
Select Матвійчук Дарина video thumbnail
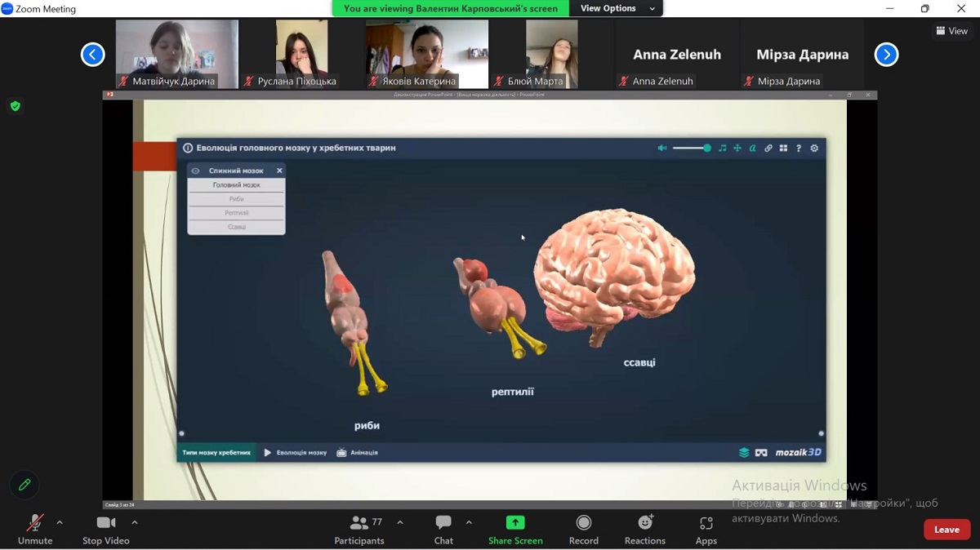pos(177,54)
